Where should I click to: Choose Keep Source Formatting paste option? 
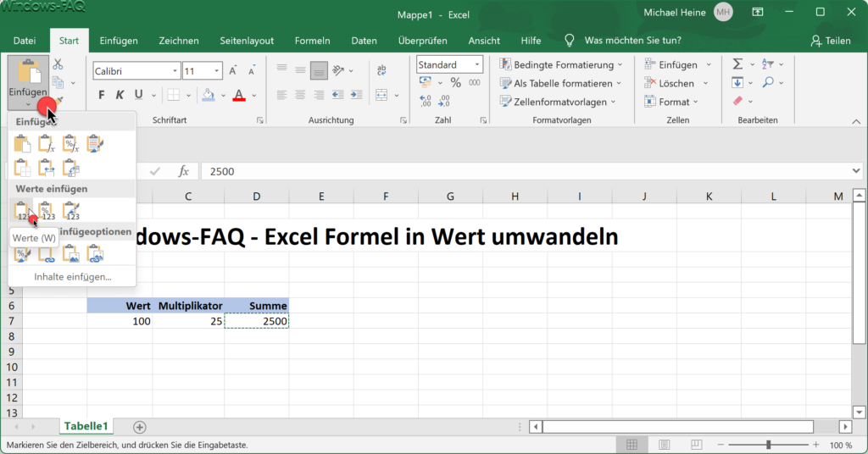pyautogui.click(x=95, y=144)
